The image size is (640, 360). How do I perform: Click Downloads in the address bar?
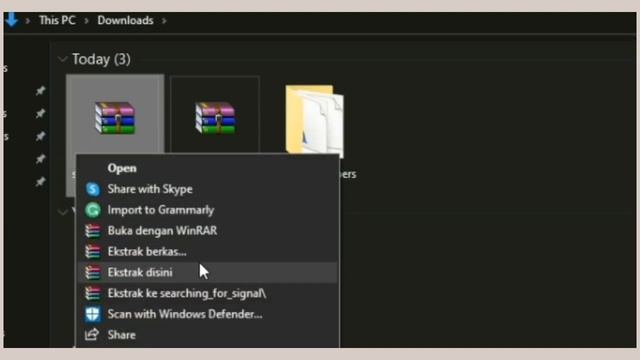[x=125, y=20]
